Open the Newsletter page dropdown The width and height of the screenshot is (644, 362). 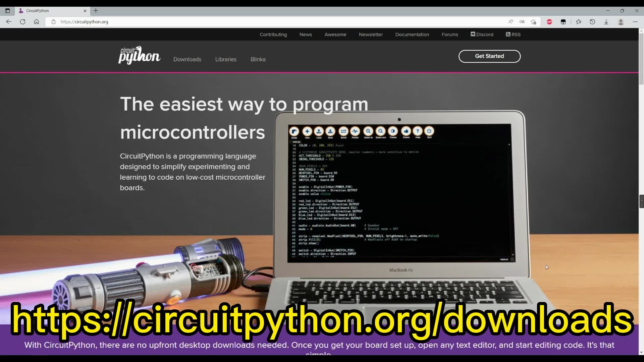click(x=371, y=35)
